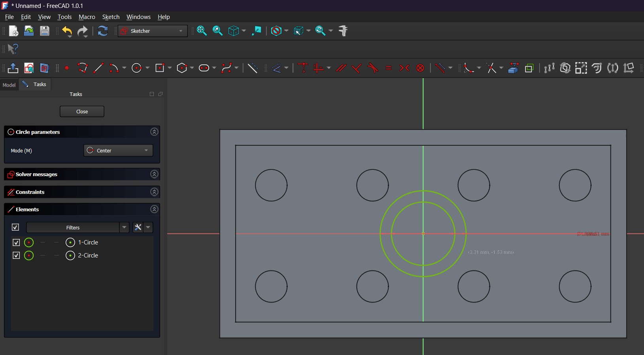Toggle the Filters checkbox in Elements

15,227
